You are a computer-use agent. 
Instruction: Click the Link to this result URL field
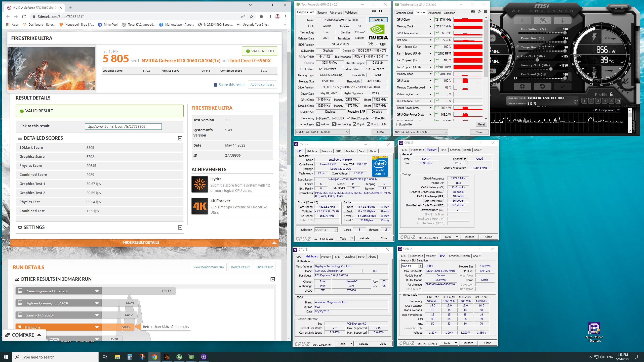[x=123, y=126]
